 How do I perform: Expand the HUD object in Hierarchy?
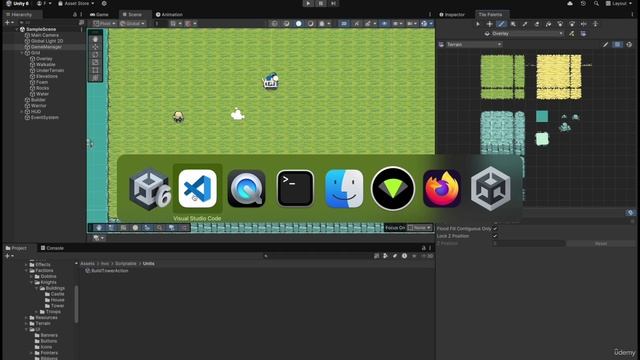(x=22, y=111)
